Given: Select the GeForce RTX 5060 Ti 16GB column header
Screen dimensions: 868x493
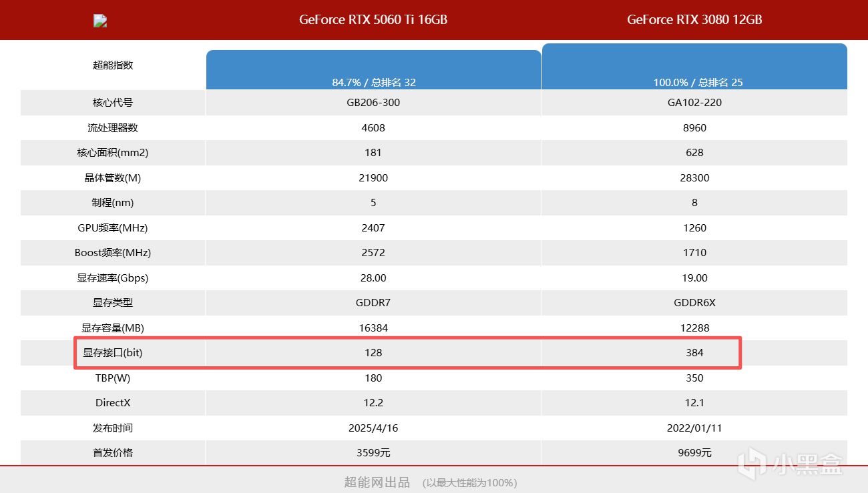Looking at the screenshot, I should (373, 20).
